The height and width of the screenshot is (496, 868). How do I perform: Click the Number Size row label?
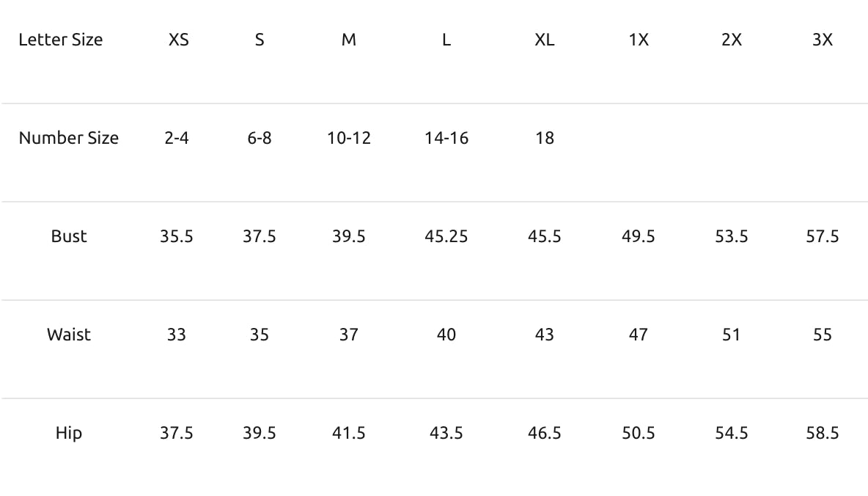(x=69, y=138)
